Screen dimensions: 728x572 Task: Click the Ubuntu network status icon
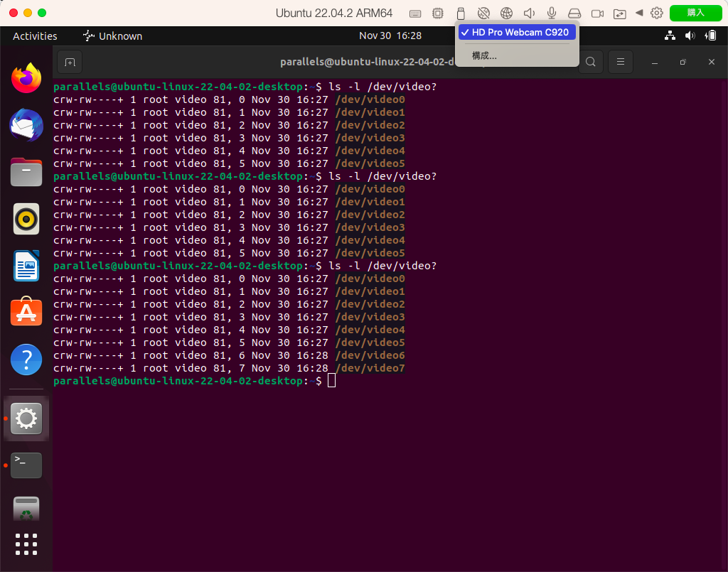[x=670, y=36]
